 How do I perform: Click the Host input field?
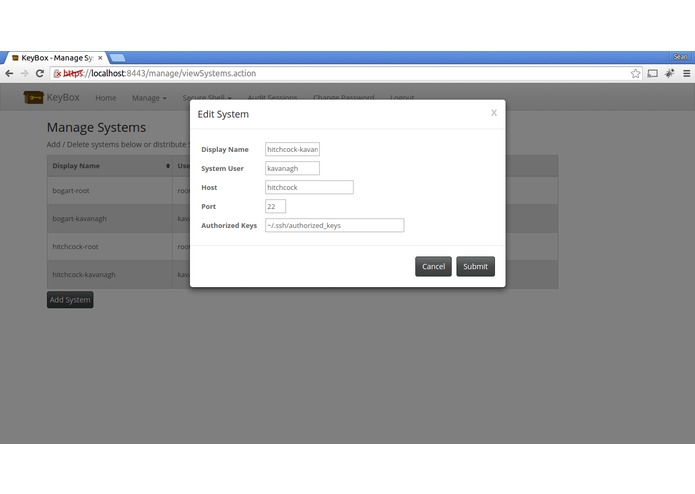309,187
